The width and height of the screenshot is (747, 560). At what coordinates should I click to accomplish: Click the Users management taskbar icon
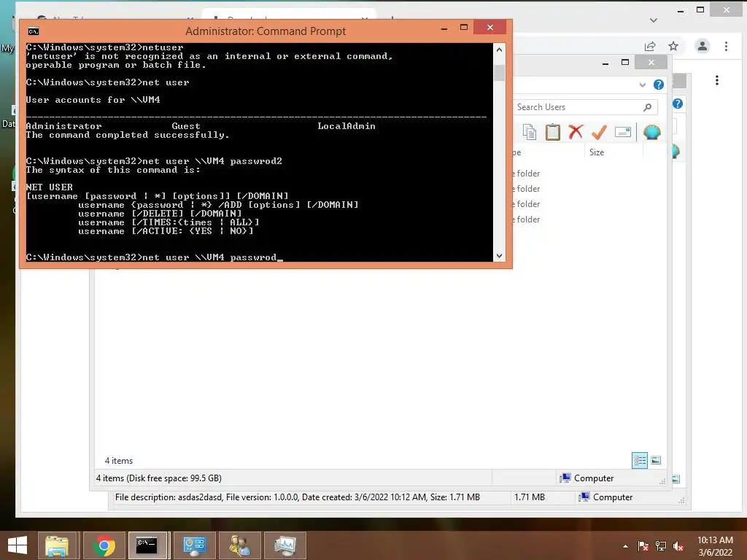point(239,545)
